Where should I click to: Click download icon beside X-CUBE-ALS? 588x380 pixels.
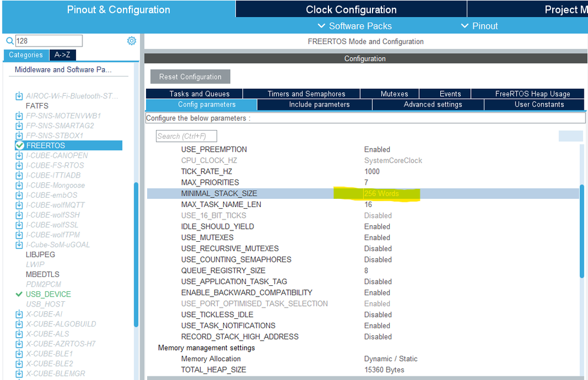[19, 334]
